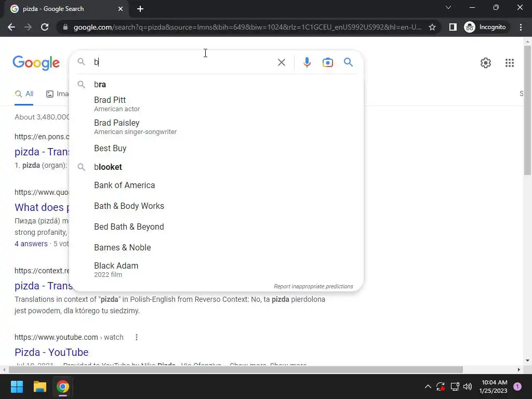The image size is (532, 399).
Task: Open notification center badge
Action: (517, 387)
